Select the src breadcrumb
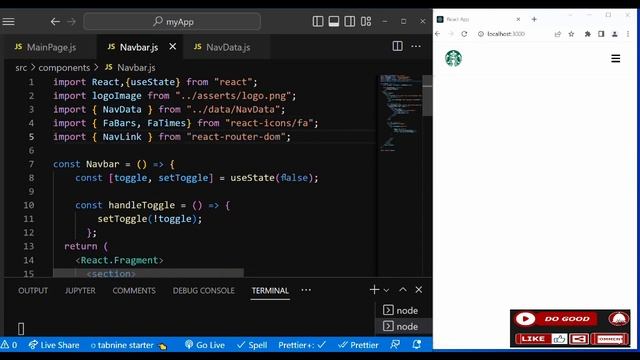This screenshot has width=640, height=360. (21, 68)
